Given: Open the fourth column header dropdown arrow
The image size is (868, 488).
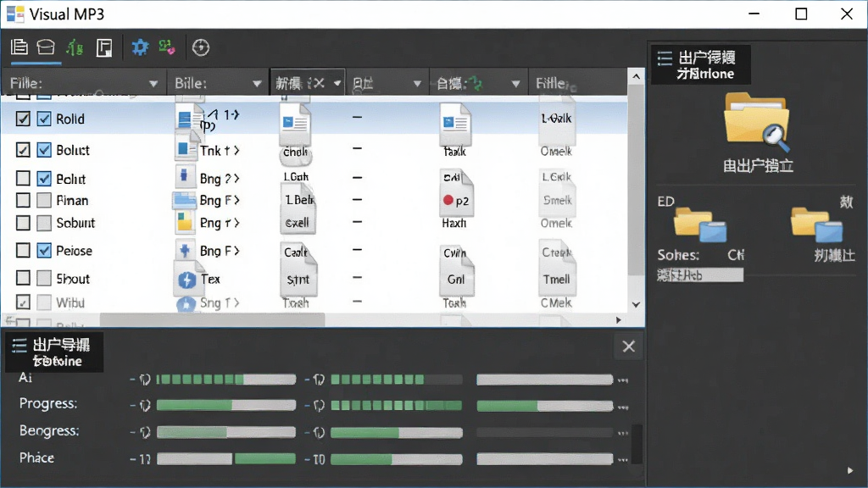Looking at the screenshot, I should click(x=417, y=84).
